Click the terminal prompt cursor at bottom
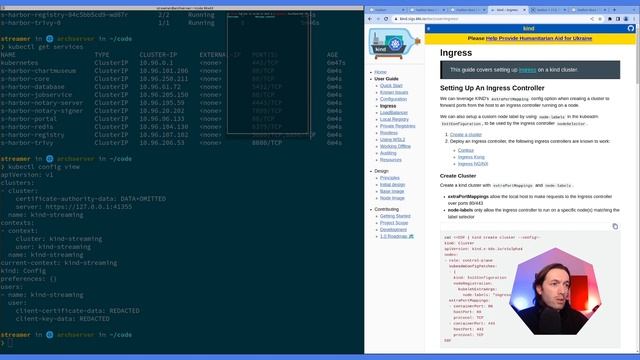Screen dimensions: 640x360 tap(10, 343)
